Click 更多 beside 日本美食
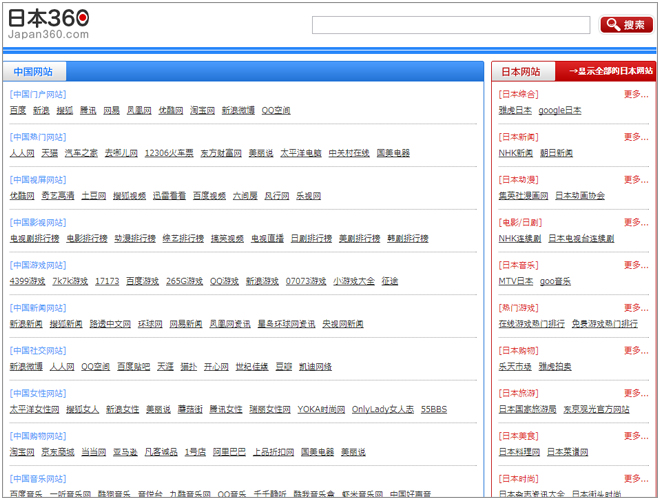660x500 pixels. [x=636, y=436]
